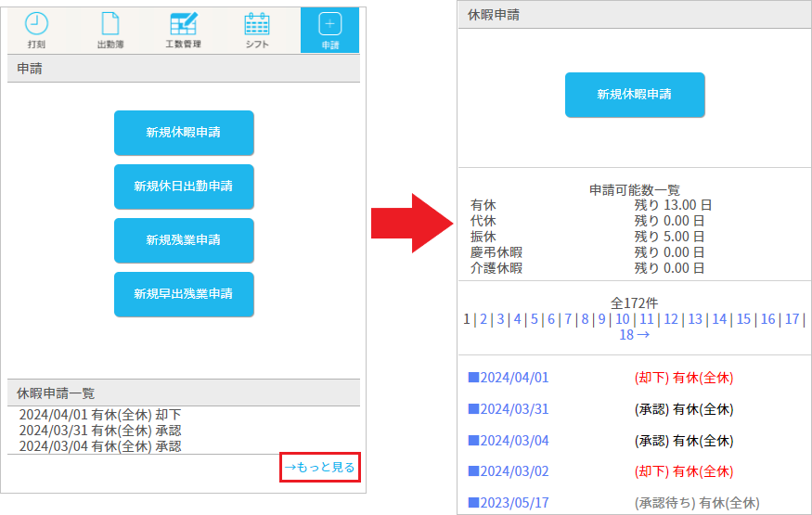Open the 出勤簿 document icon tab
The height and width of the screenshot is (515, 812).
(x=110, y=30)
